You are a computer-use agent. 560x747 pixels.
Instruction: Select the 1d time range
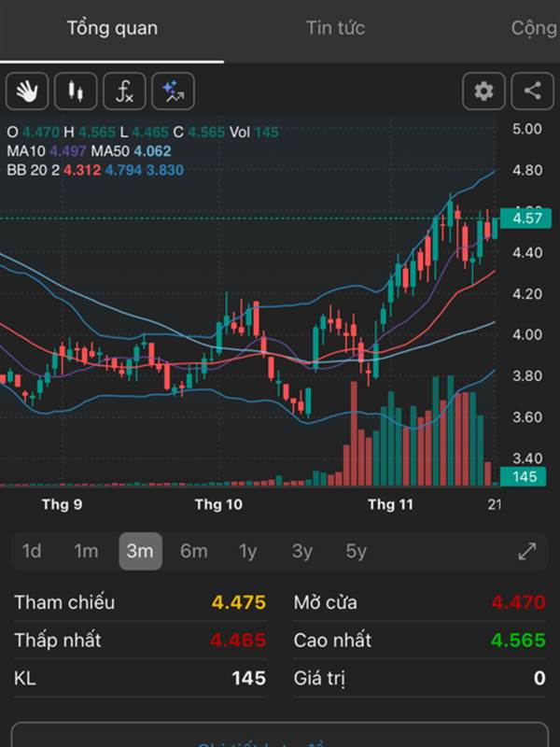click(x=32, y=551)
